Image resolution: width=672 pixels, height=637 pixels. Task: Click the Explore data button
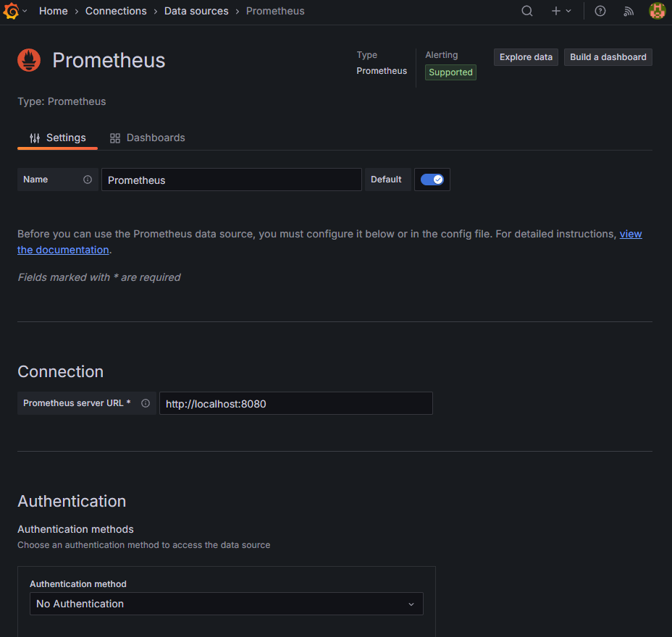tap(526, 57)
